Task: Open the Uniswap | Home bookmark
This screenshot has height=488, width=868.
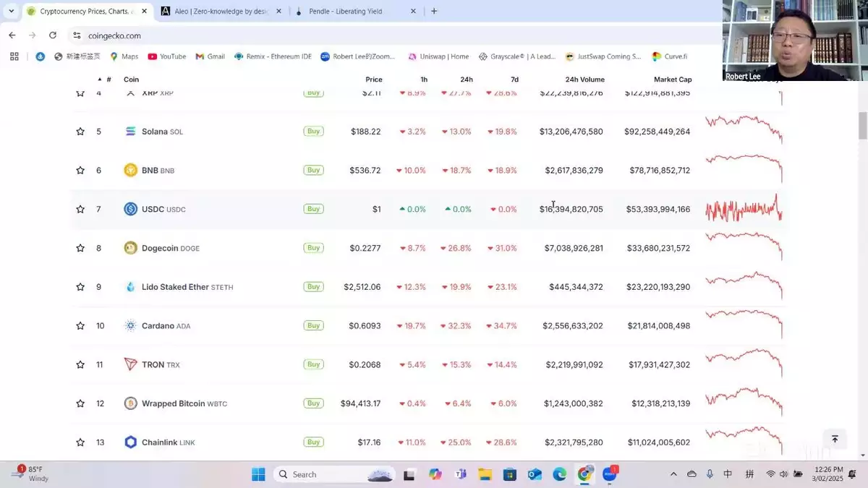Action: pyautogui.click(x=438, y=56)
